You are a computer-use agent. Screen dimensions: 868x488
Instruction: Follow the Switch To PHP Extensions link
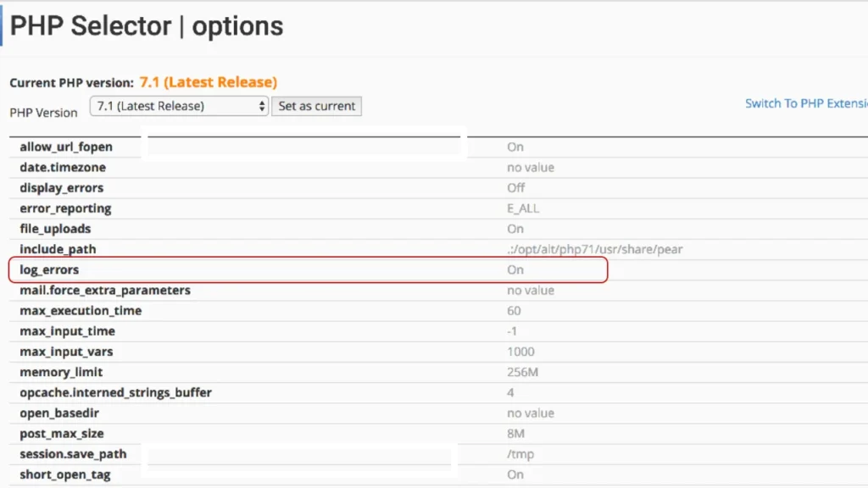coord(805,103)
